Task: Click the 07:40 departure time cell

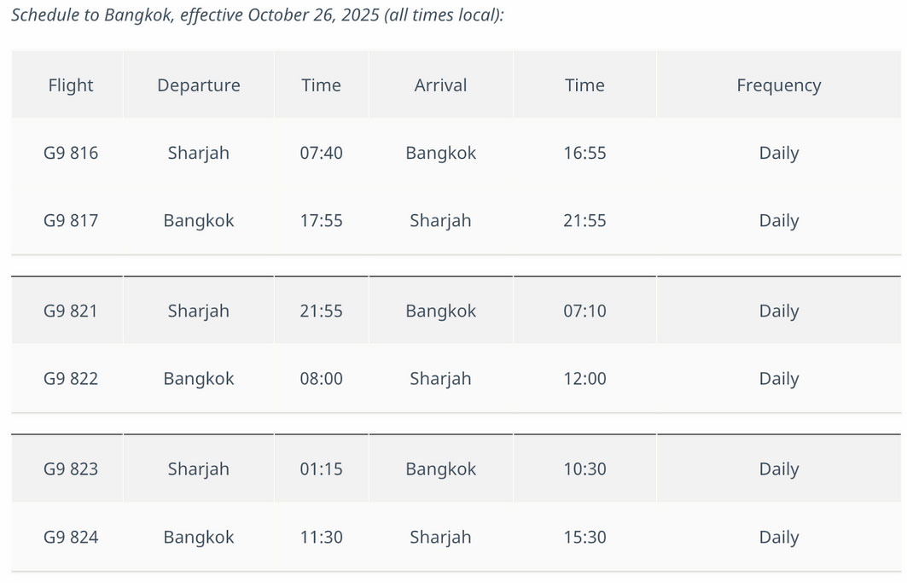Action: [321, 153]
